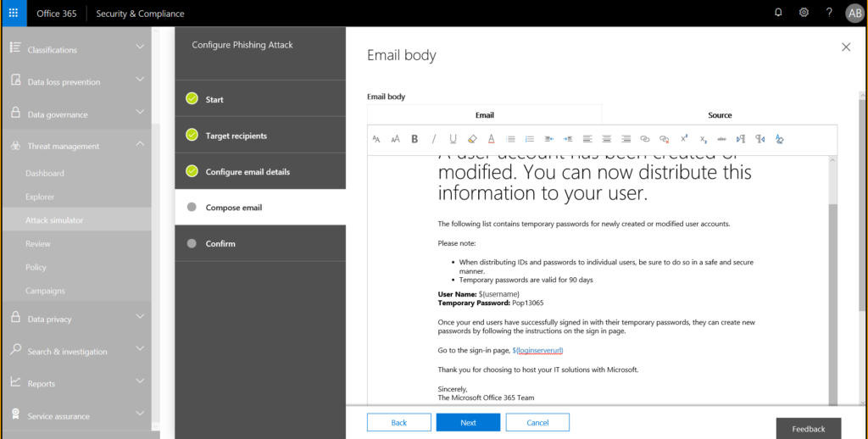Apply superscript formatting
The height and width of the screenshot is (439, 868).
[684, 140]
